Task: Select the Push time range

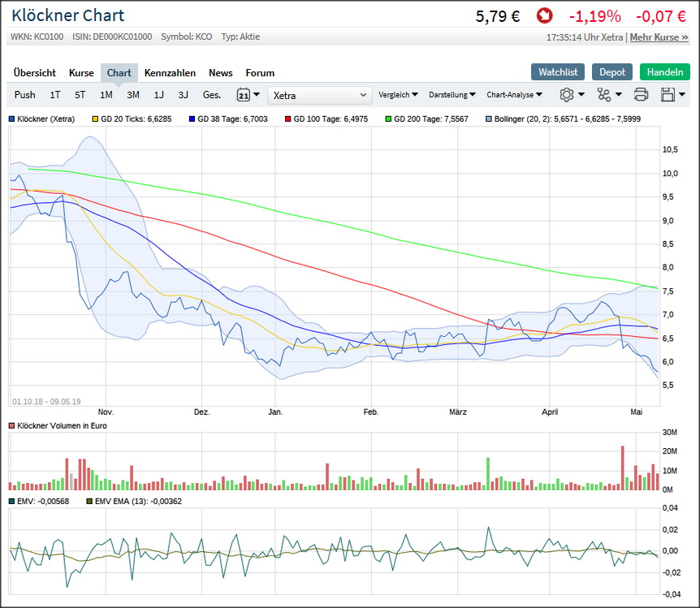Action: (x=24, y=95)
